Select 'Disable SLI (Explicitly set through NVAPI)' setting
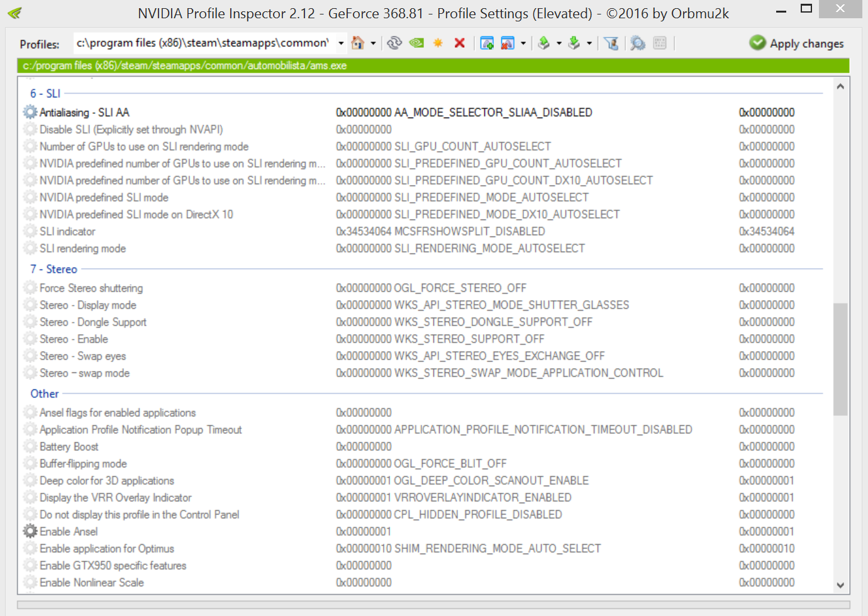This screenshot has height=616, width=868. click(131, 129)
